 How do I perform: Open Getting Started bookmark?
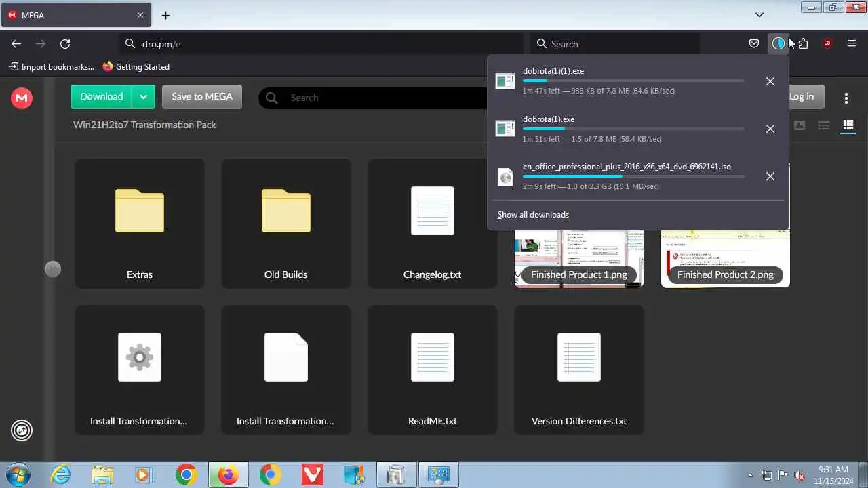(136, 67)
